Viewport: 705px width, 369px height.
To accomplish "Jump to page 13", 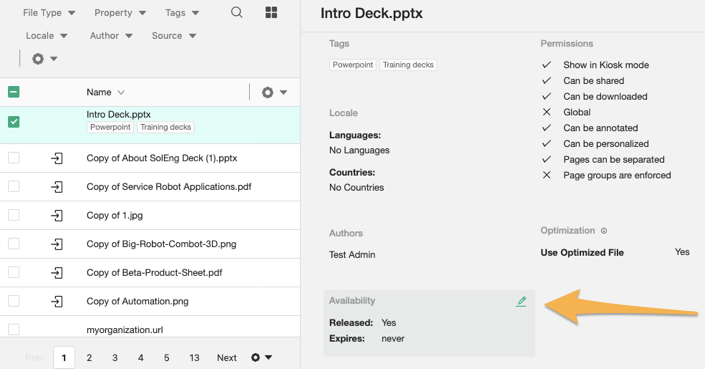I will [194, 358].
